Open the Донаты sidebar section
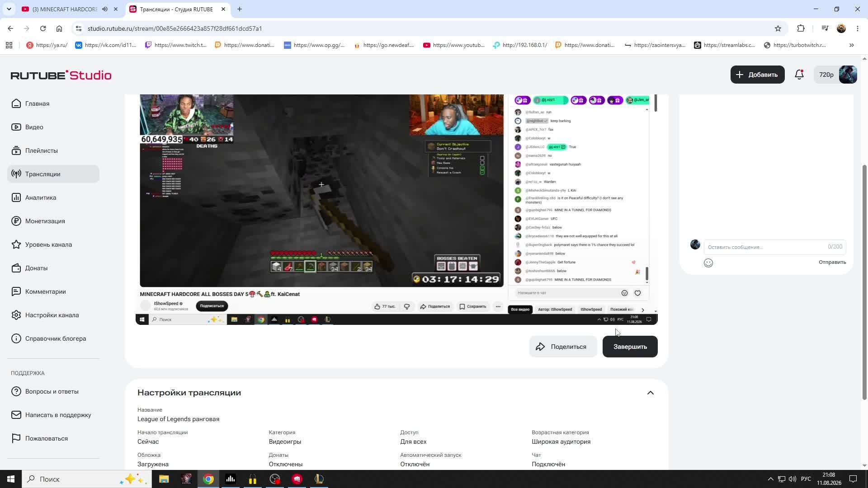This screenshot has height=488, width=868. (x=53, y=268)
